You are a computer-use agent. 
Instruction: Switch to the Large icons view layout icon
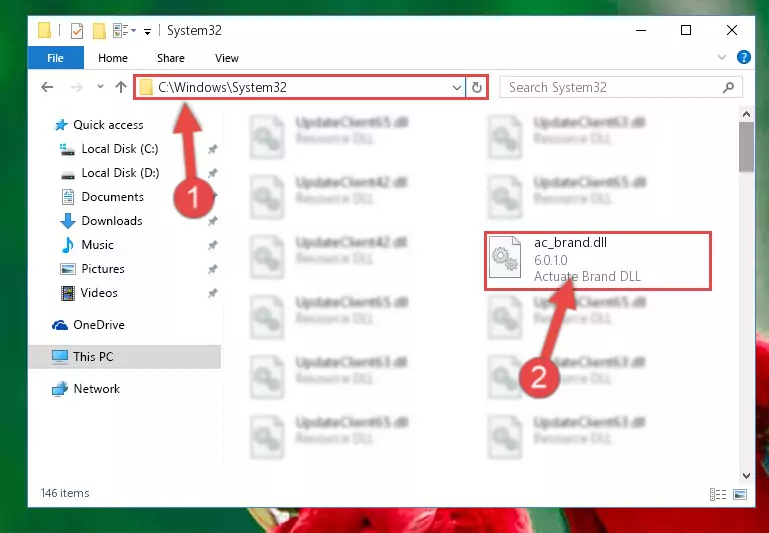point(740,494)
